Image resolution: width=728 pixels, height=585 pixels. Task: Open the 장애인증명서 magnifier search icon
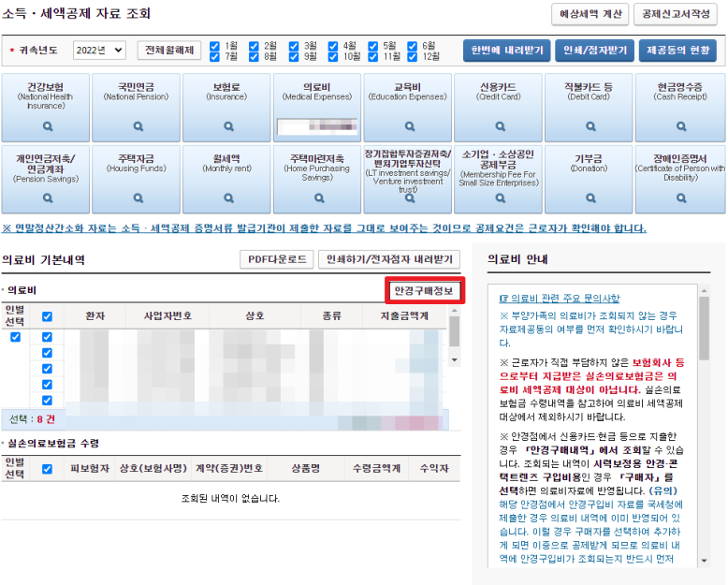[x=681, y=198]
